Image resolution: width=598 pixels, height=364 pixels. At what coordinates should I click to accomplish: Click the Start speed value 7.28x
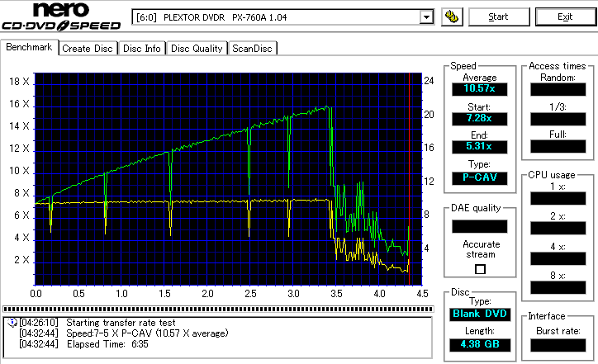[480, 119]
